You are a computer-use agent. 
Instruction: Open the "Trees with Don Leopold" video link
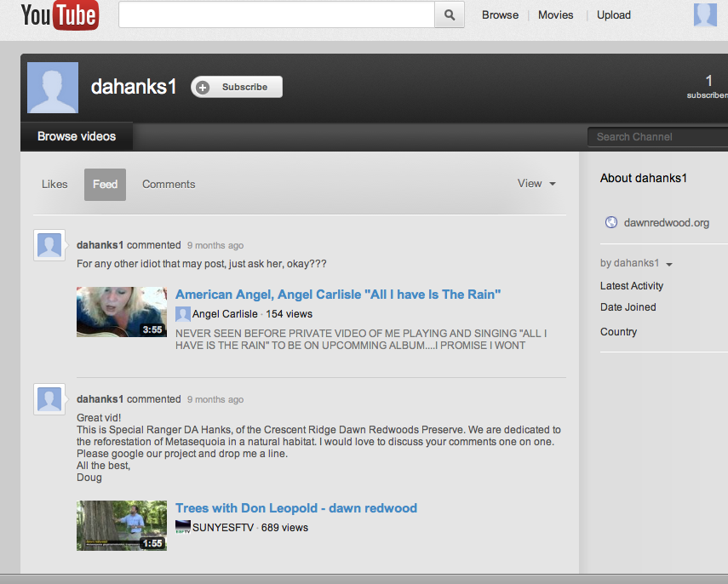point(295,508)
